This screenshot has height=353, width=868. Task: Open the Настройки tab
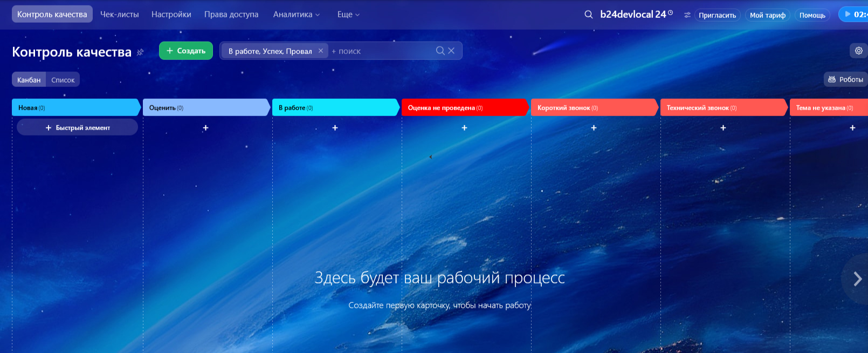click(171, 15)
